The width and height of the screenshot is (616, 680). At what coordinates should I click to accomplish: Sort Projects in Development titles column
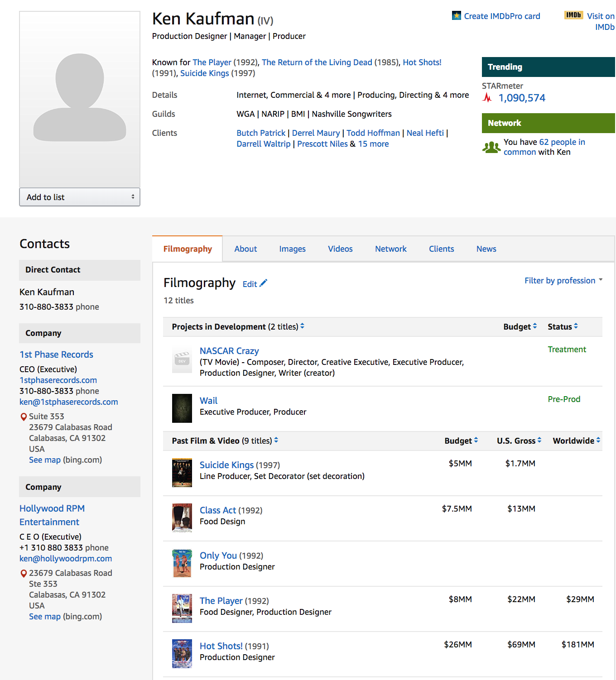[x=238, y=326]
